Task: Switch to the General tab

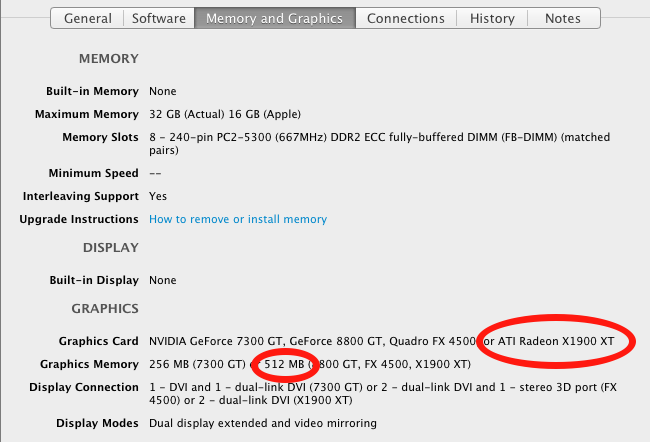Action: click(x=87, y=18)
